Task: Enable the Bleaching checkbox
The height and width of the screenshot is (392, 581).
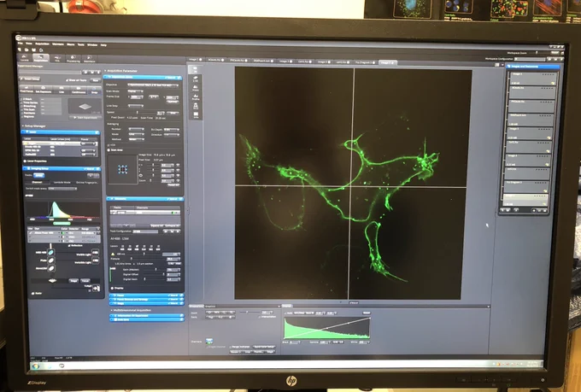Action: (21, 107)
